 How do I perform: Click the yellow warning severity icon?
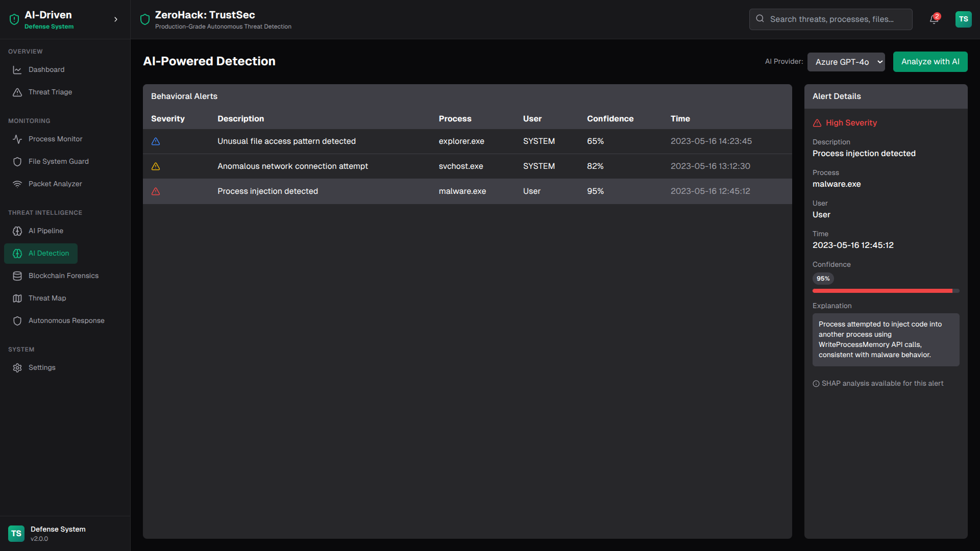pyautogui.click(x=156, y=166)
